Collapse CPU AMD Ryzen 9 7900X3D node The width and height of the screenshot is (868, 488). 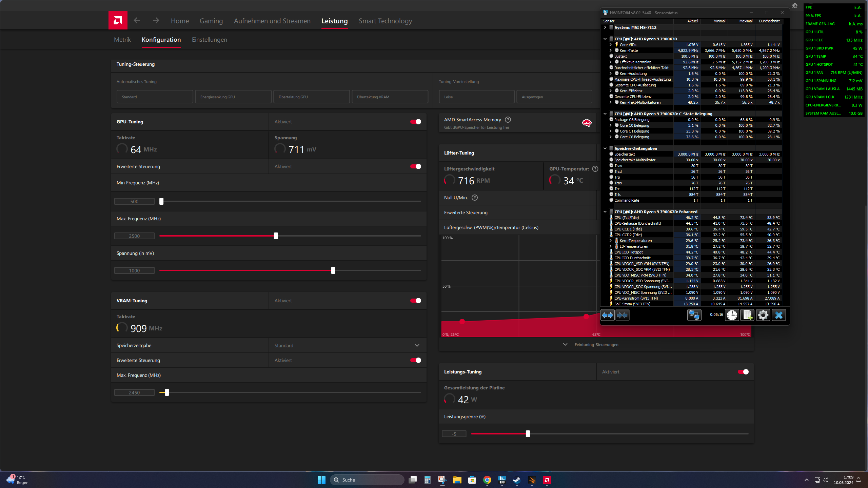pos(605,39)
